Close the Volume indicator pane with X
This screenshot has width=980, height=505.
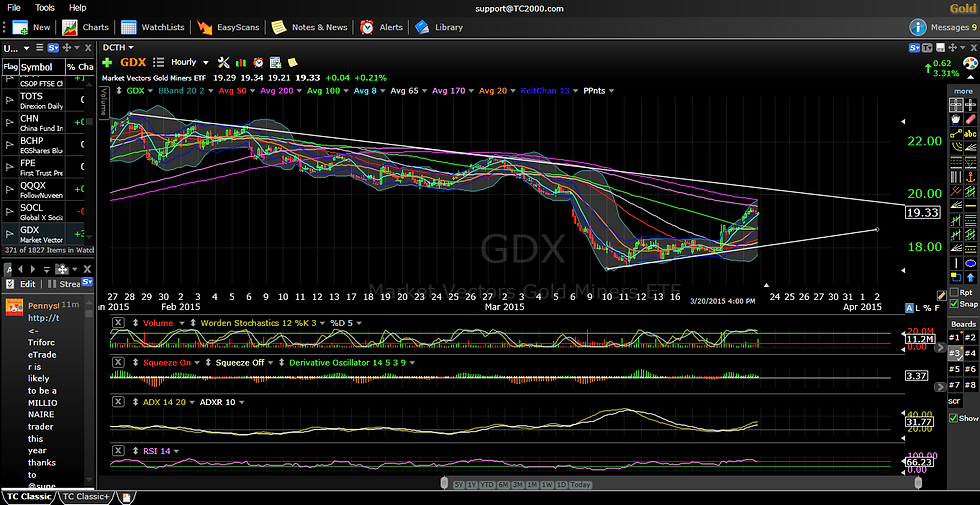118,322
